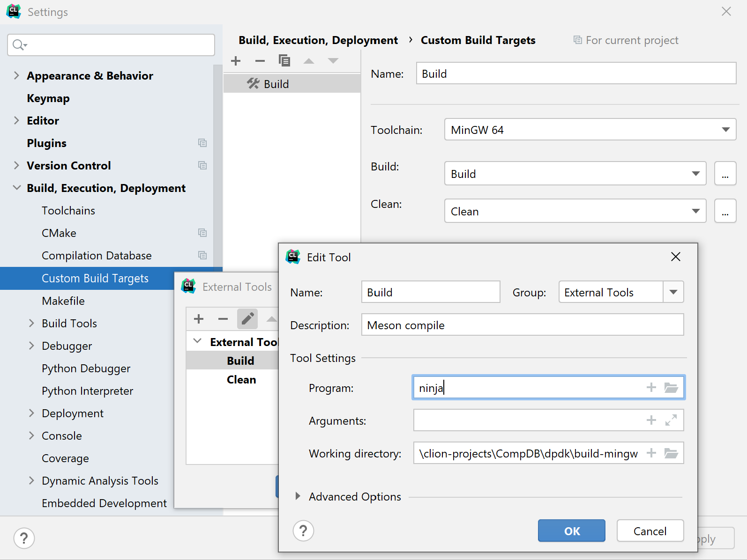
Task: Move external tool up arrow
Action: click(272, 319)
